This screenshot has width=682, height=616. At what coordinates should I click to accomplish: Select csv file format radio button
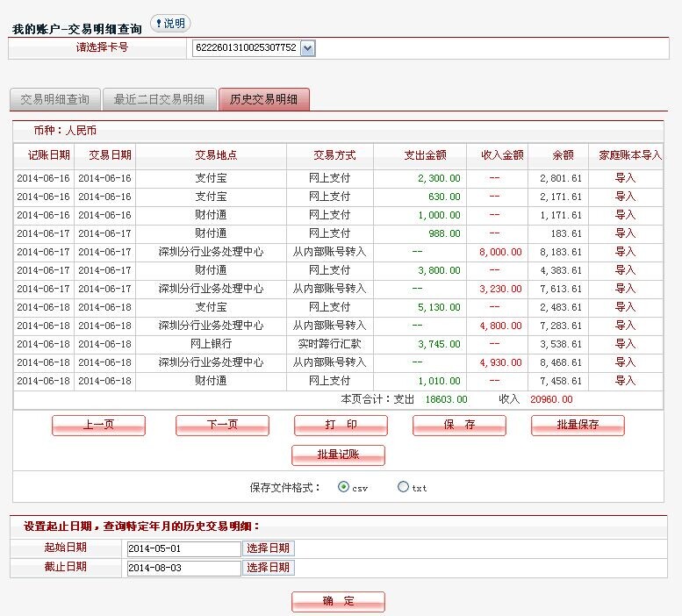343,487
